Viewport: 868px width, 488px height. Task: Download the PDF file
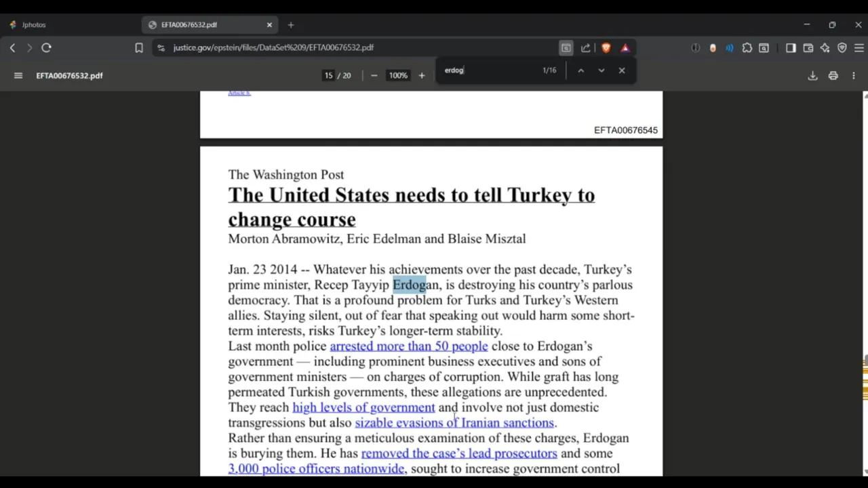812,75
